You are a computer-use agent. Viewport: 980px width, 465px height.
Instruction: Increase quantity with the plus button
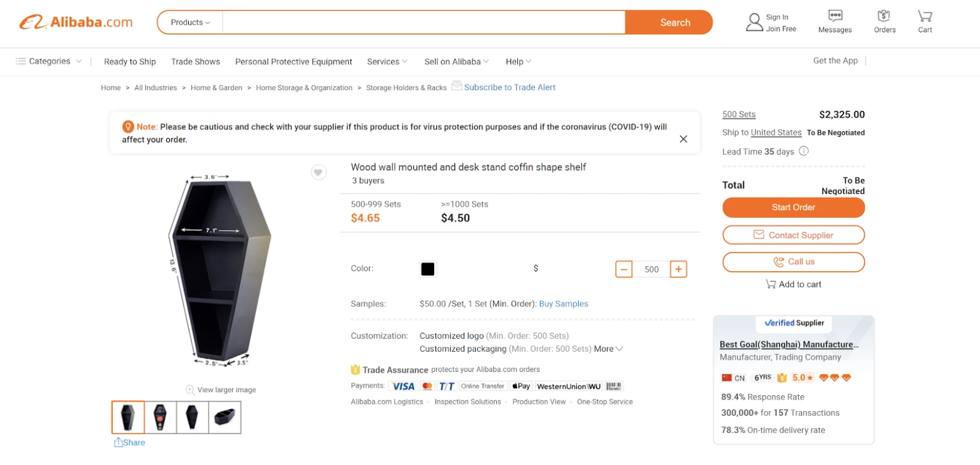point(678,269)
